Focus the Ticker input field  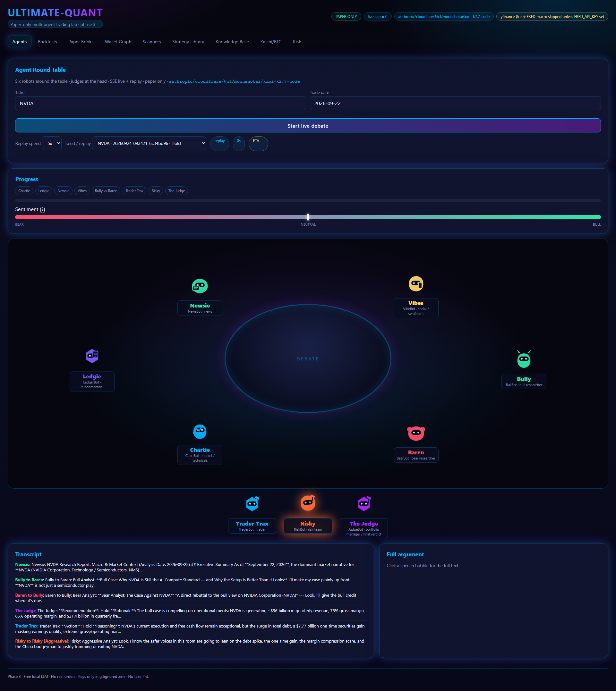click(160, 104)
